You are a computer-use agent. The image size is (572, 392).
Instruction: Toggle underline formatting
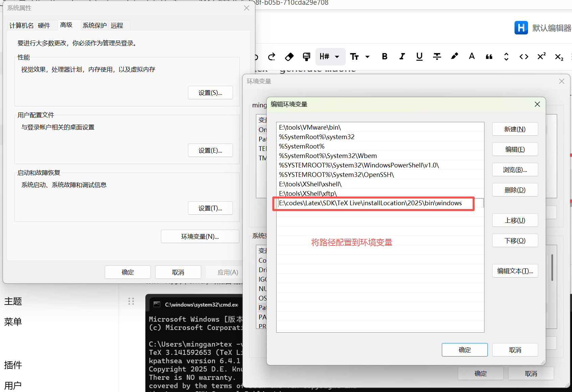[x=419, y=57]
